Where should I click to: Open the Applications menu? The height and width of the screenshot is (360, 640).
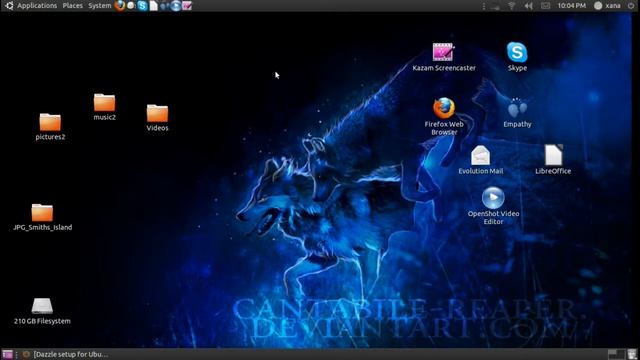37,6
